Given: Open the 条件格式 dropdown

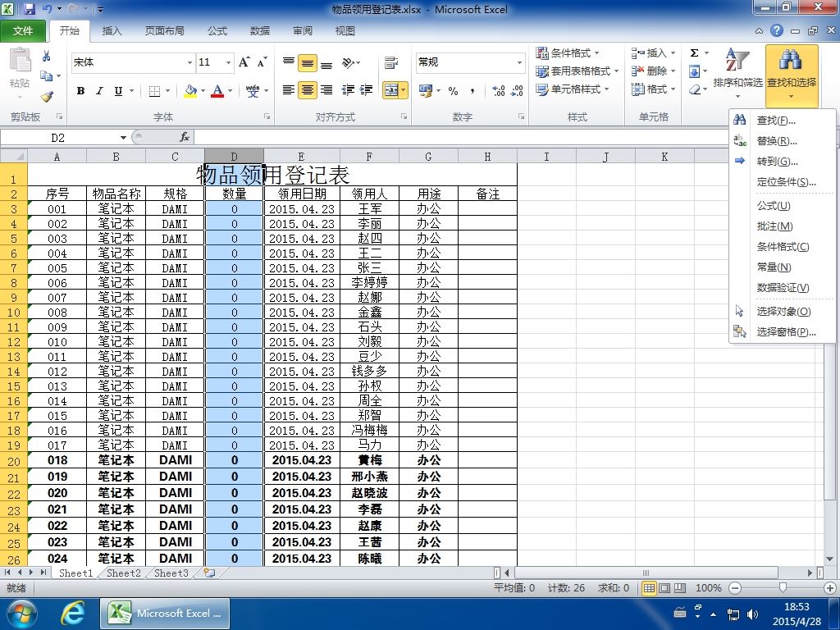Looking at the screenshot, I should [568, 53].
